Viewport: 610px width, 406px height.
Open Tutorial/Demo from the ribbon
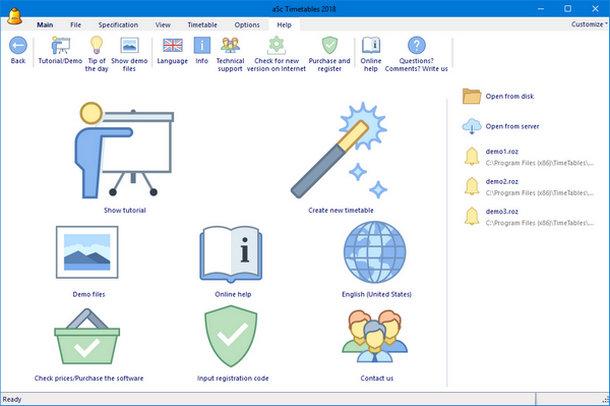[x=60, y=51]
